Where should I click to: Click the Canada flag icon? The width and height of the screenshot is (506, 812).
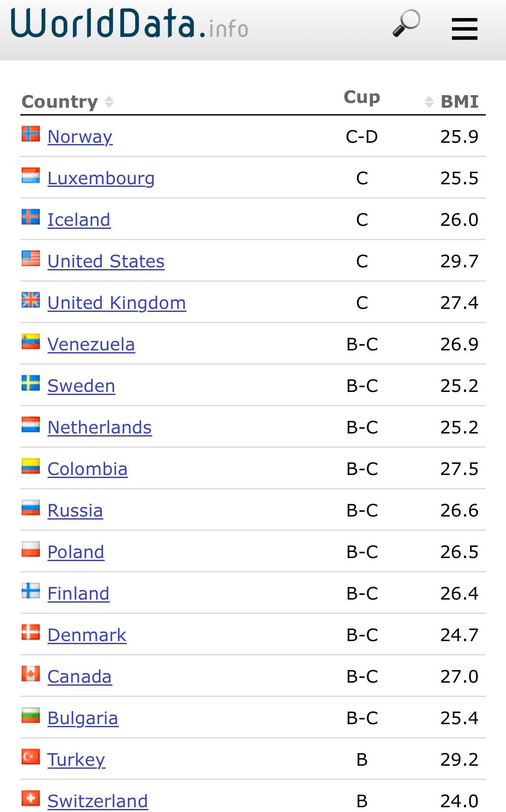pyautogui.click(x=31, y=674)
